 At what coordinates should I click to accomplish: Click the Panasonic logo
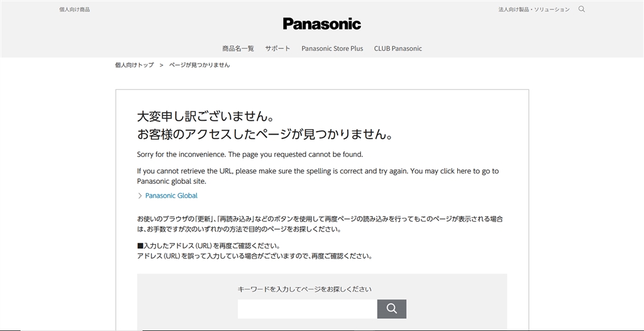pyautogui.click(x=322, y=24)
